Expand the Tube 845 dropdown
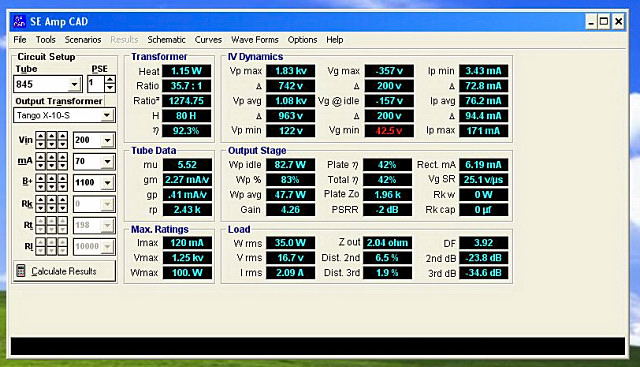 click(x=74, y=85)
